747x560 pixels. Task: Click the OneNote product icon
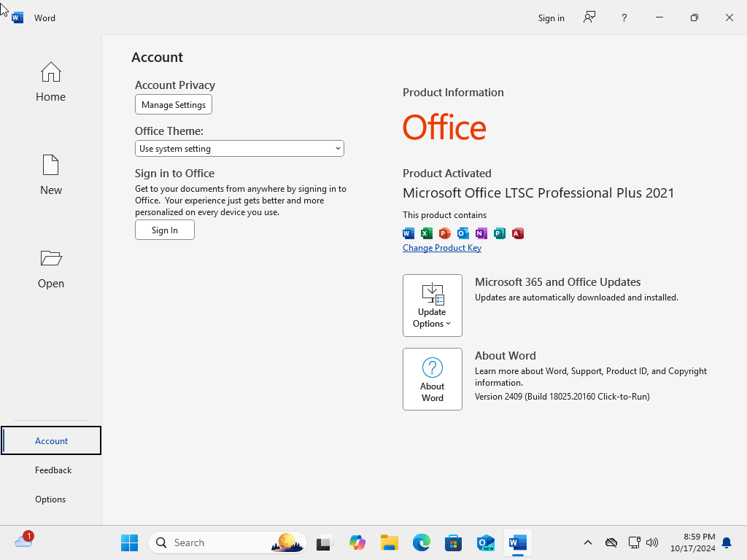pyautogui.click(x=481, y=233)
